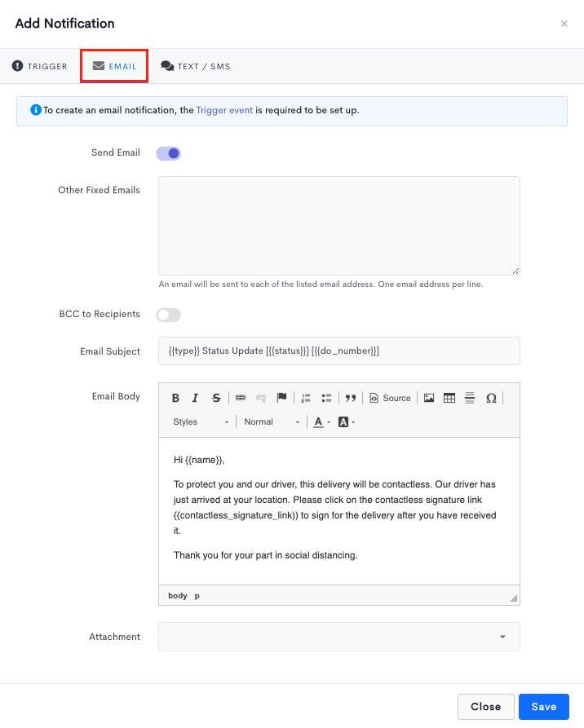The image size is (584, 728).
Task: Insert a horizontal line
Action: [470, 398]
